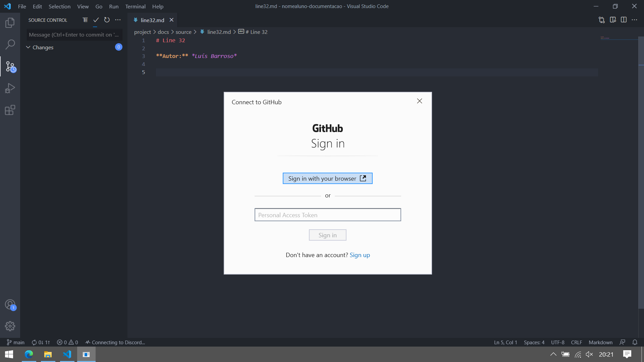644x362 pixels.
Task: Show hidden system tray icons
Action: click(x=553, y=354)
